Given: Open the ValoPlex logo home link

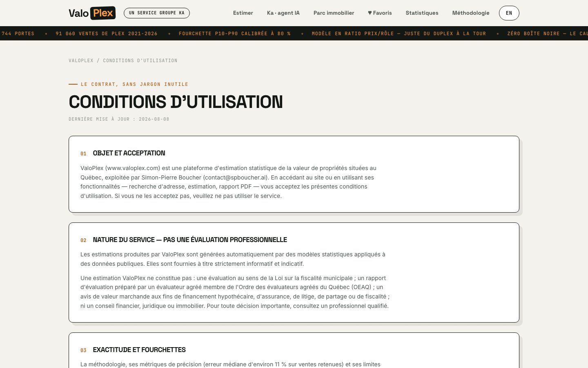Looking at the screenshot, I should pos(92,13).
